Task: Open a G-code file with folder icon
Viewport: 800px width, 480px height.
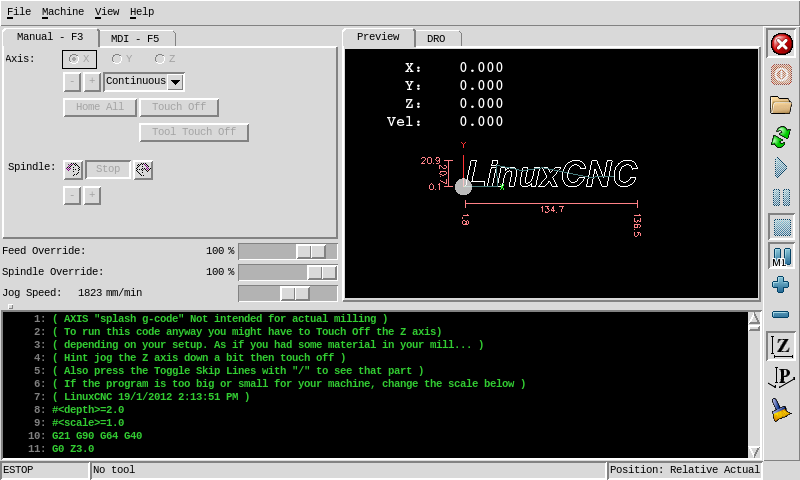Action: pos(781,105)
